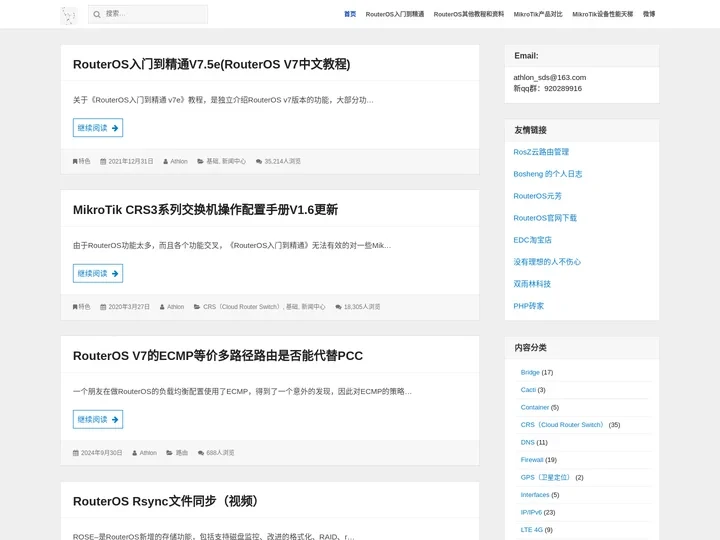Open the Firewall (19) category

[532, 460]
